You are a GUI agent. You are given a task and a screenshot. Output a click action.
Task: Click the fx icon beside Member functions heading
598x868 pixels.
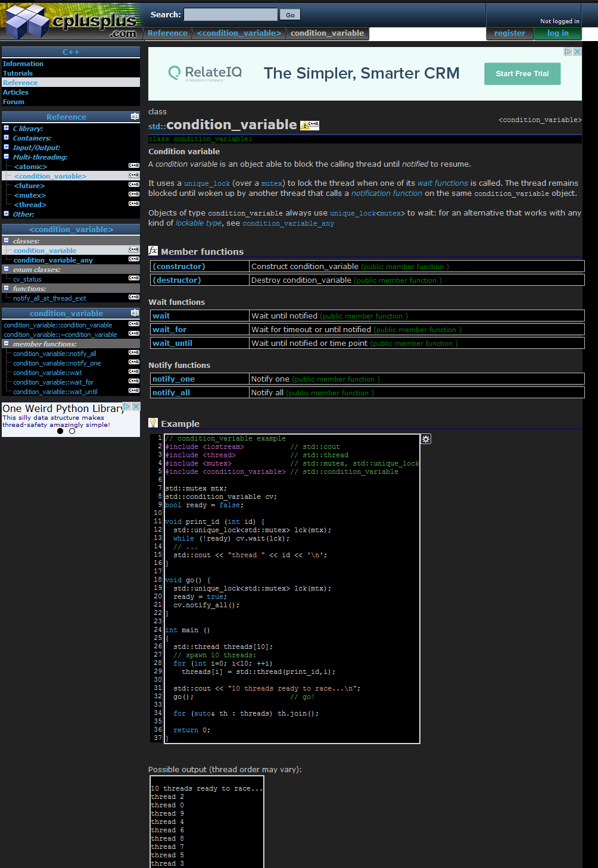[x=152, y=251]
